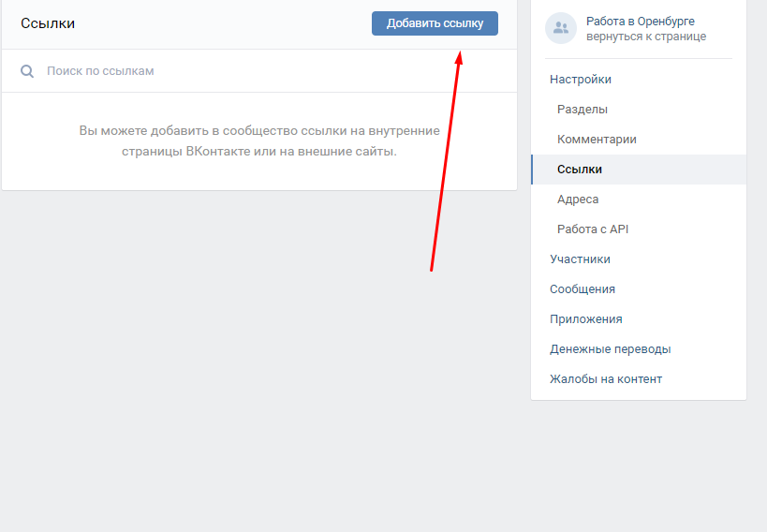Viewport: 767px width, 532px height.
Task: Open the Работа в Оренбурге community link
Action: (x=640, y=21)
